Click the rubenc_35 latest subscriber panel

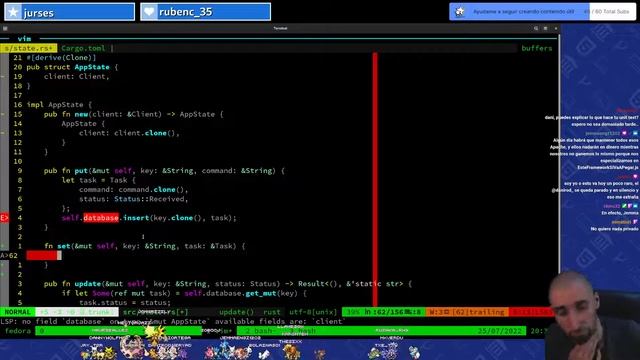pos(205,12)
